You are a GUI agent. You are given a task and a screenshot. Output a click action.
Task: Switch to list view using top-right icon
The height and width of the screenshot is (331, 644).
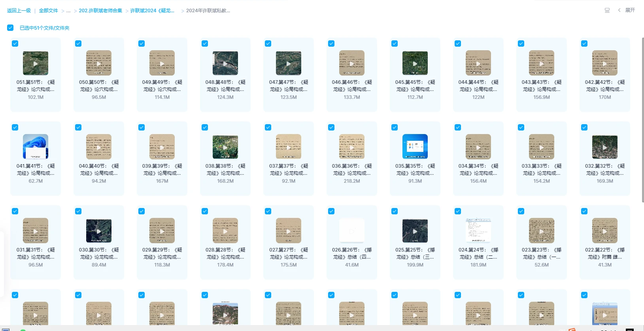tap(607, 10)
